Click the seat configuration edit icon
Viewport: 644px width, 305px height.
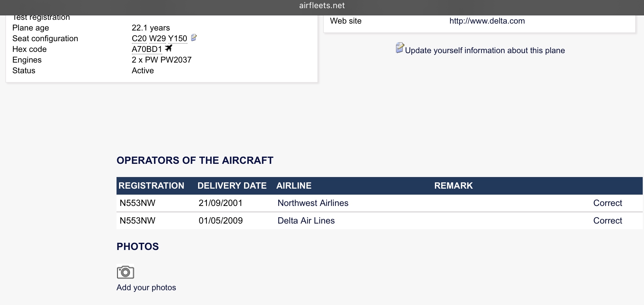point(194,38)
